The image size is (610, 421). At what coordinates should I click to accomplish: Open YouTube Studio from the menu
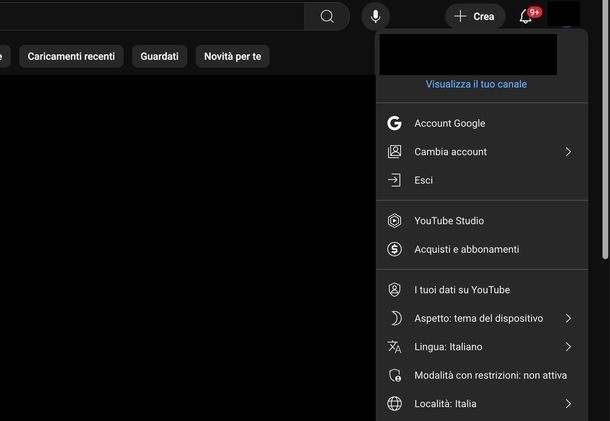pos(482,221)
